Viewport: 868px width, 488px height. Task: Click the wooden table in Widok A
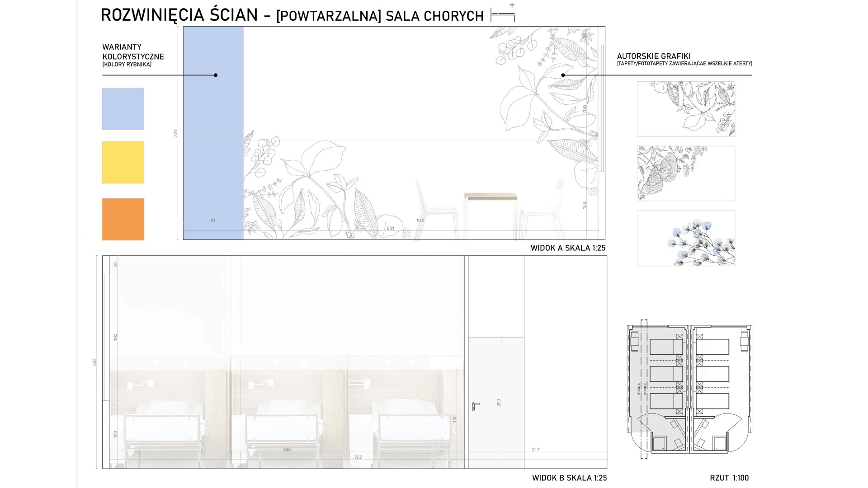[x=491, y=197]
